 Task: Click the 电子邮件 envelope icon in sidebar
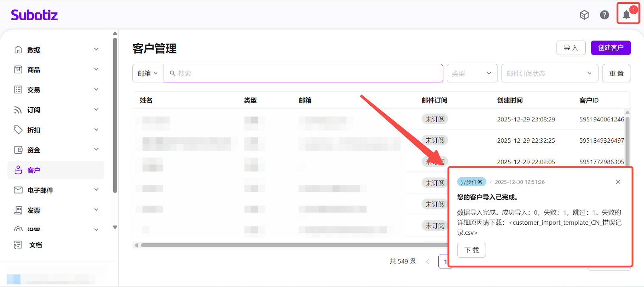pyautogui.click(x=18, y=190)
